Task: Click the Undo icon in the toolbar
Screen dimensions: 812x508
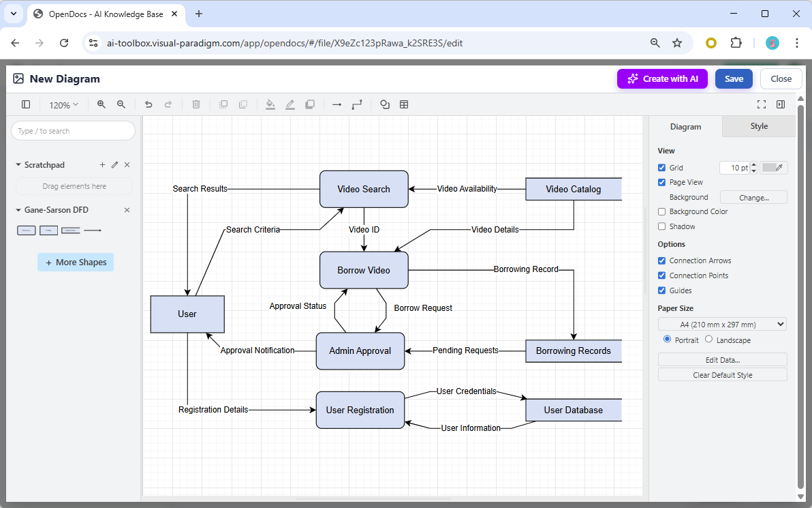Action: point(149,104)
